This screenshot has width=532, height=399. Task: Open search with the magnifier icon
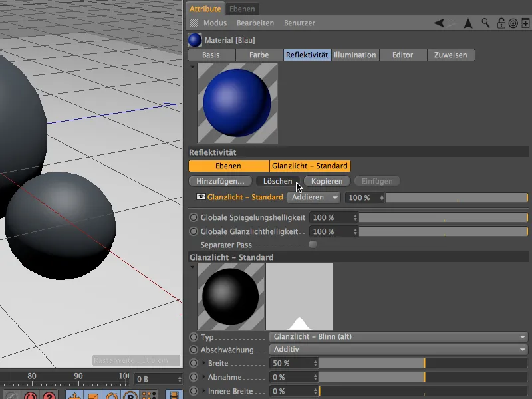[x=485, y=23]
